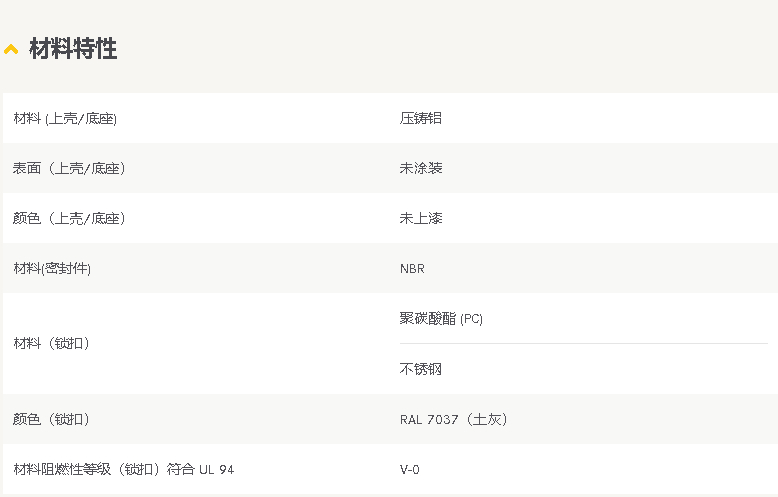Select the 材料 (上壳/底座) row label
778x497 pixels.
[65, 119]
